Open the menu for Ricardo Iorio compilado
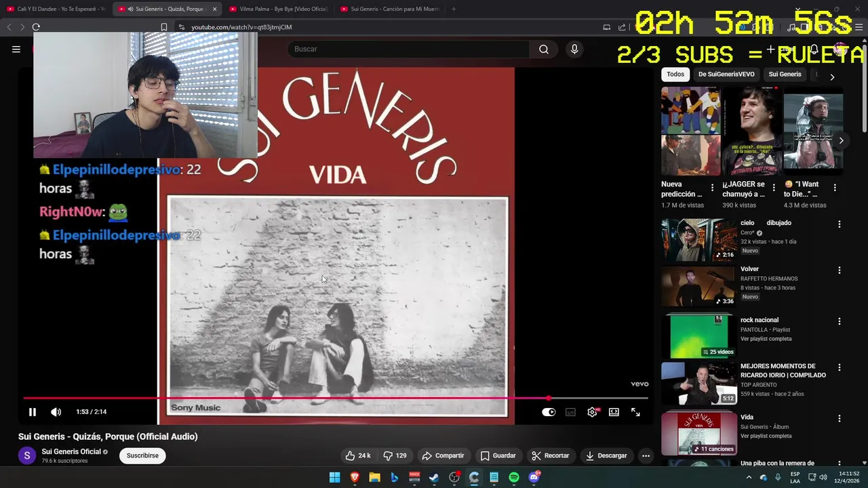The image size is (868, 488). point(840,367)
